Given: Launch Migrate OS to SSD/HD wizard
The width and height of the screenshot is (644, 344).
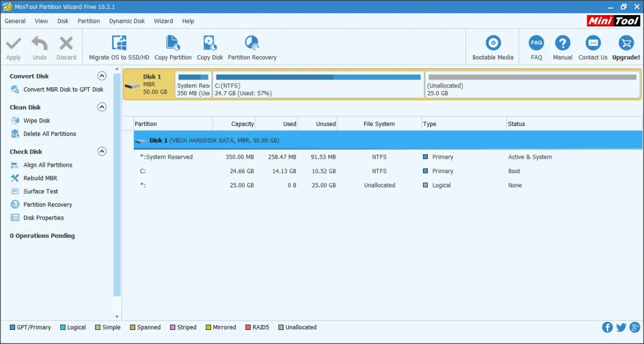Looking at the screenshot, I should 119,48.
